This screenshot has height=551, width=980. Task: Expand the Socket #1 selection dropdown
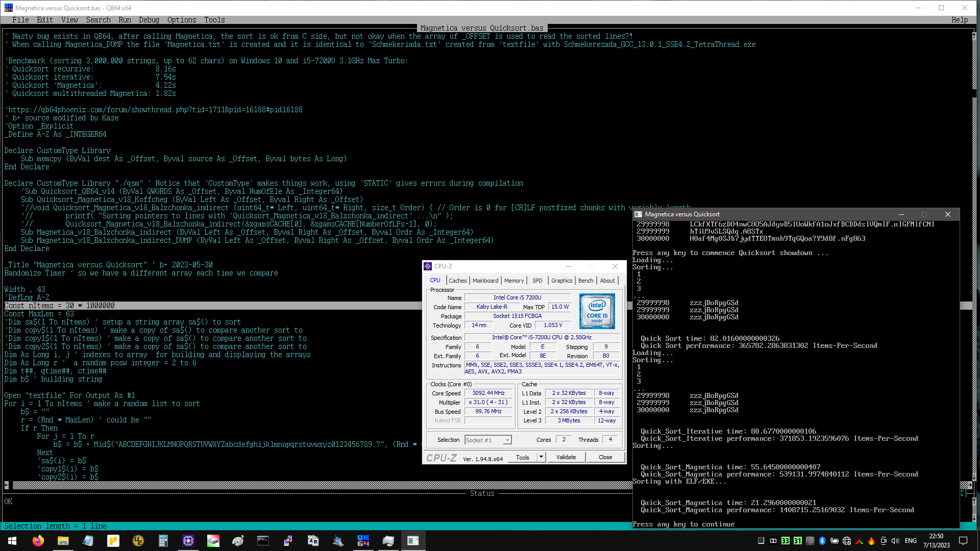click(507, 440)
